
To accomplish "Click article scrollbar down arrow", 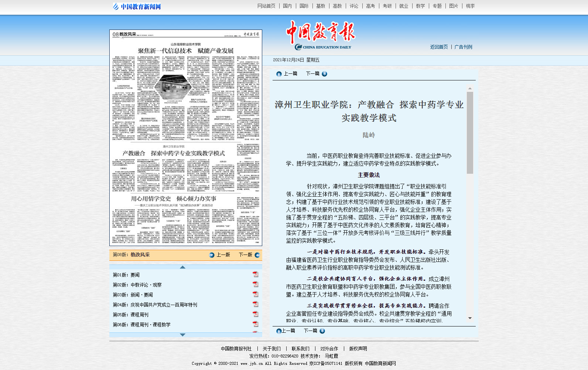I will [470, 318].
